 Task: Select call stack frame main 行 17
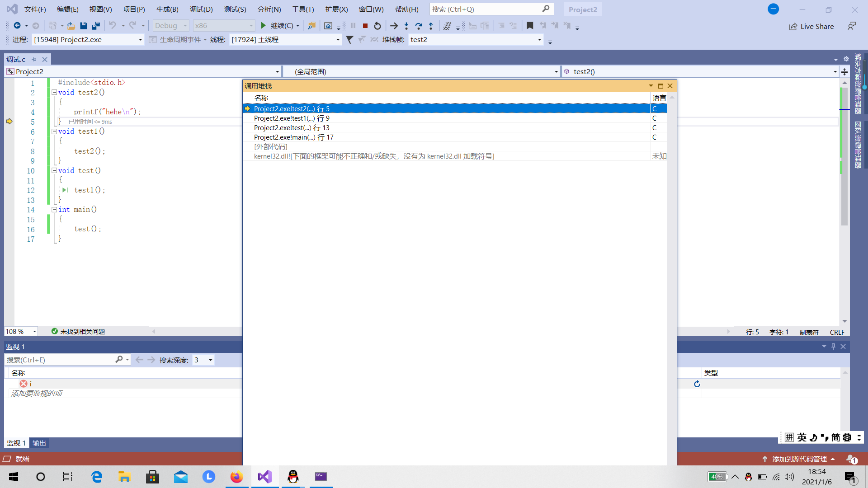point(294,137)
